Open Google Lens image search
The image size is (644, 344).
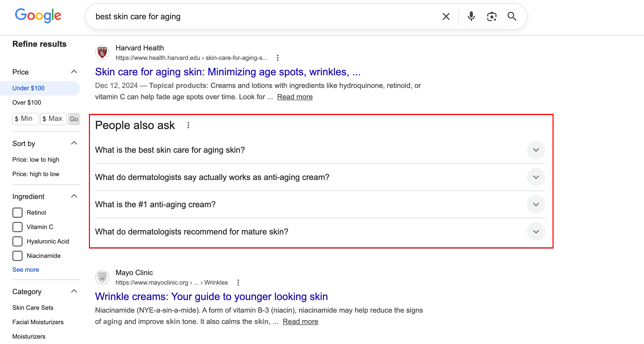point(491,16)
